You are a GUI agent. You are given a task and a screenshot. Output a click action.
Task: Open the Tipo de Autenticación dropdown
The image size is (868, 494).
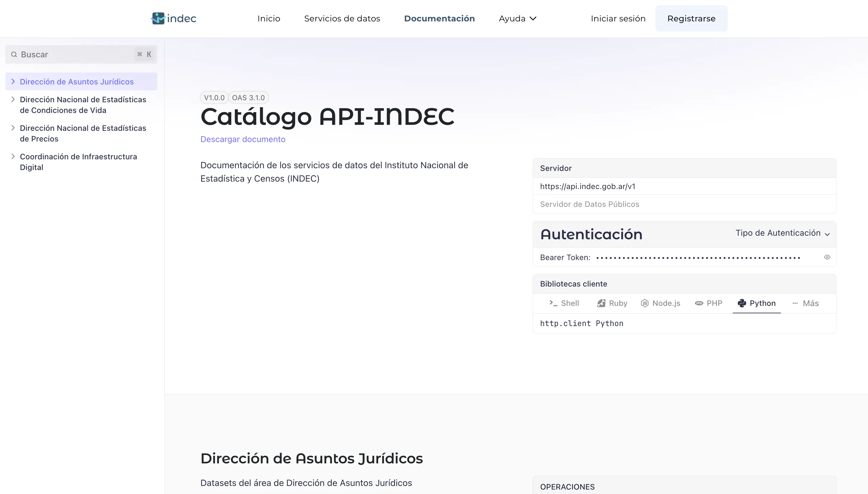pyautogui.click(x=782, y=233)
